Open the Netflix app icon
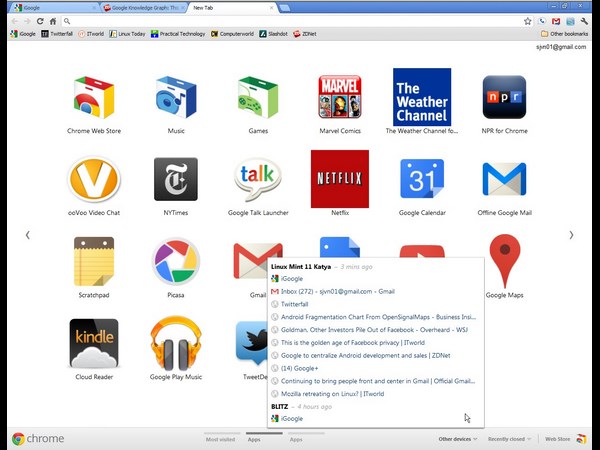The height and width of the screenshot is (450, 600). click(339, 179)
